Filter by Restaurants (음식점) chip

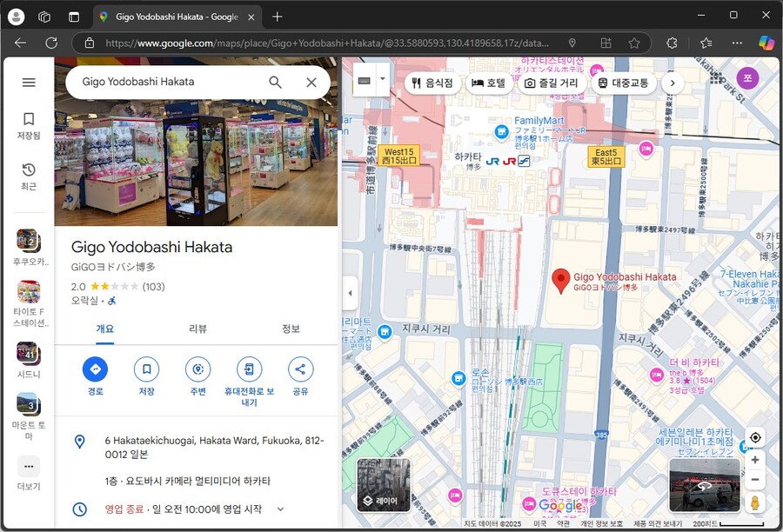pos(432,83)
